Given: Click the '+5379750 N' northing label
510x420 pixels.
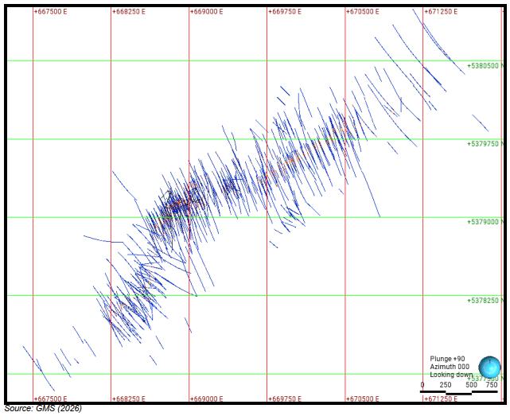Looking at the screenshot, I should (485, 144).
